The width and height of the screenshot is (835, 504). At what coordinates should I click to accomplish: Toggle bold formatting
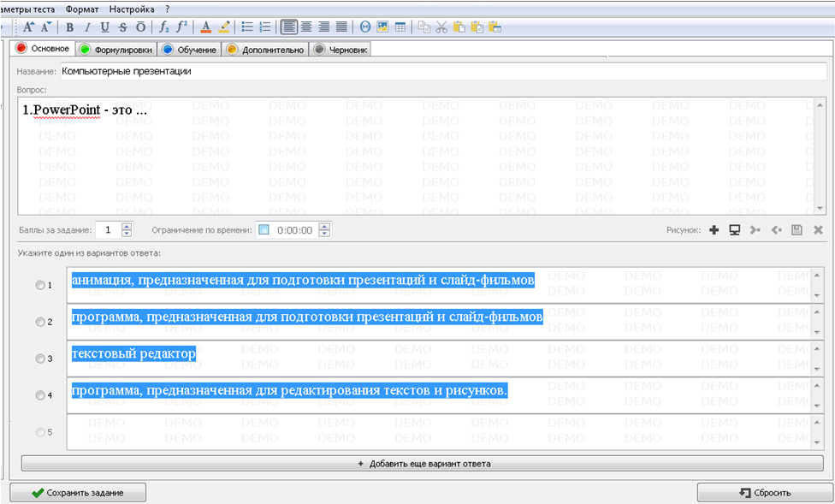click(69, 27)
